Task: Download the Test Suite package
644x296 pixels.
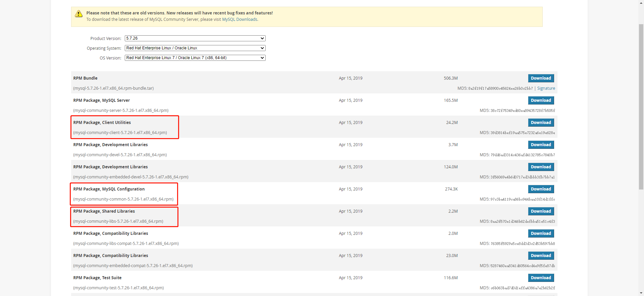Action: [x=541, y=278]
